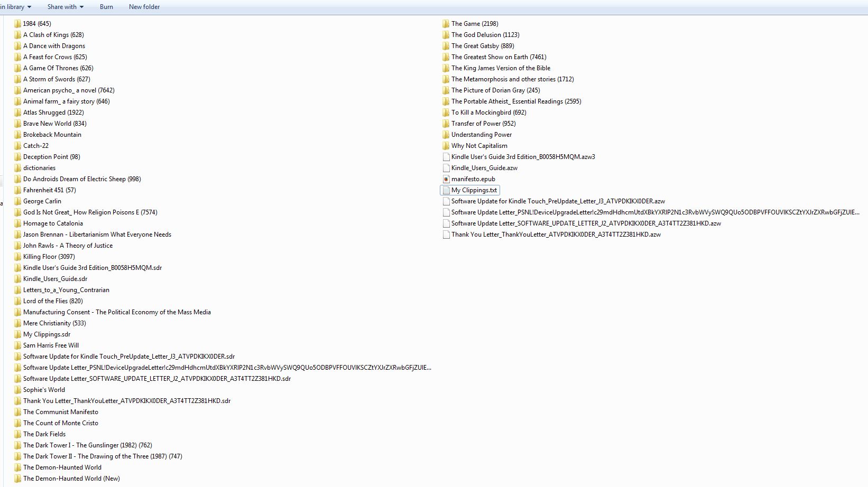Select 'Brave New World (834)' folder name
868x487 pixels.
point(55,124)
